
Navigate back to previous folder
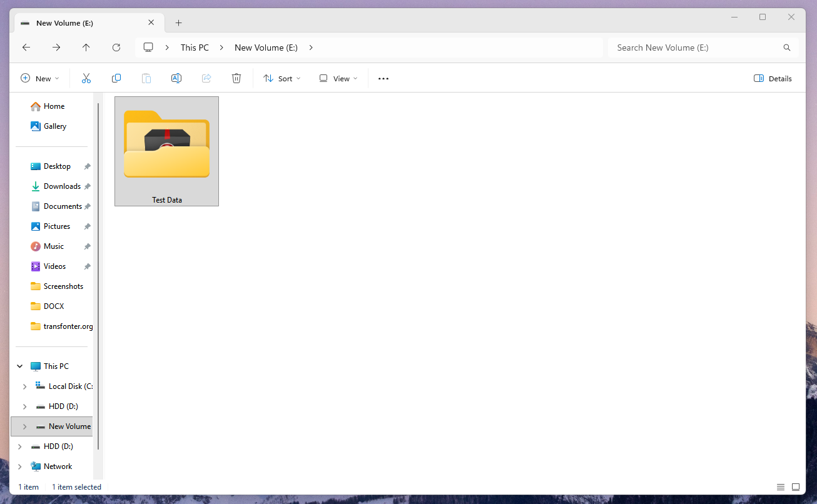(26, 47)
